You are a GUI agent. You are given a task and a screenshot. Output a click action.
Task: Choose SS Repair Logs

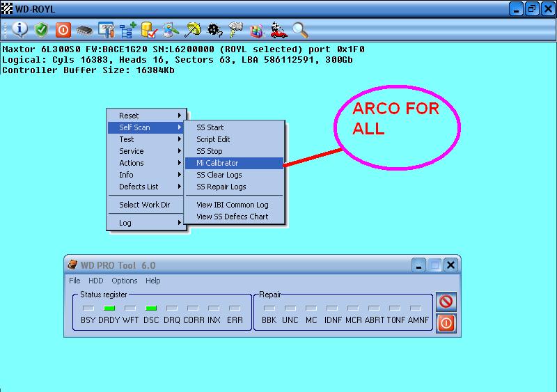[235, 187]
